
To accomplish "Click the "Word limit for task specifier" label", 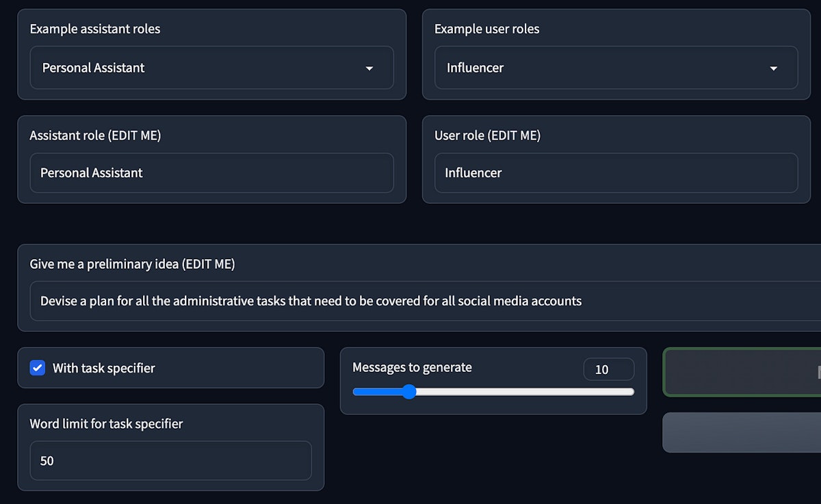I will [106, 424].
